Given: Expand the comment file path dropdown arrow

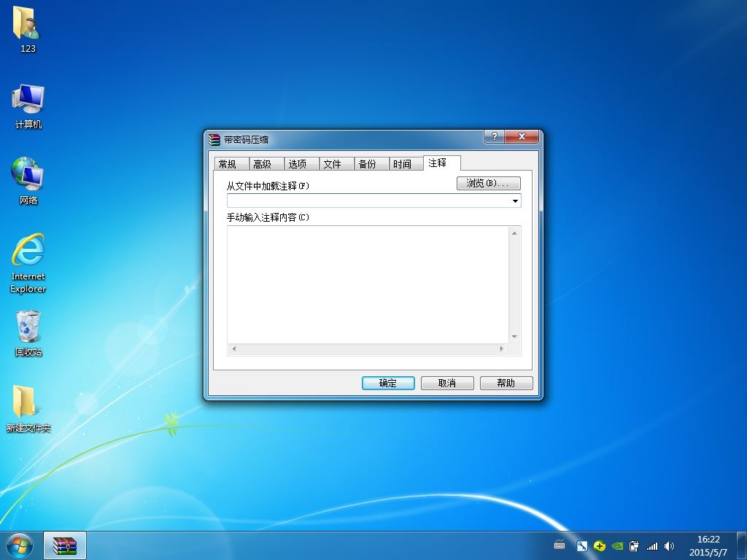Looking at the screenshot, I should pyautogui.click(x=515, y=201).
